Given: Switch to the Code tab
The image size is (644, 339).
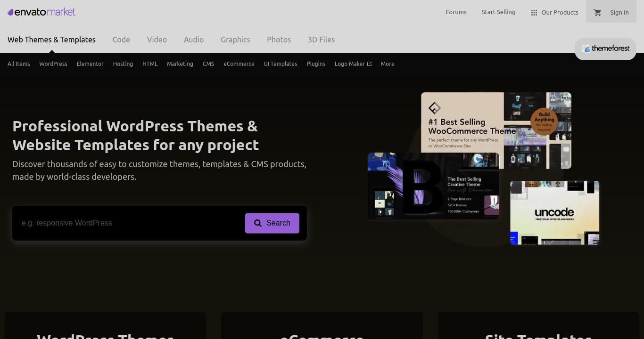Looking at the screenshot, I should click(x=121, y=40).
